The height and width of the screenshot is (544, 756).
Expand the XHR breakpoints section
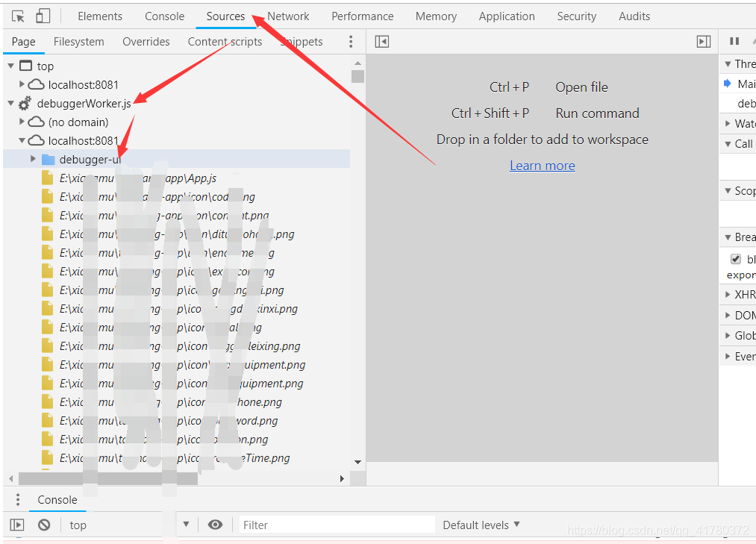tap(728, 294)
